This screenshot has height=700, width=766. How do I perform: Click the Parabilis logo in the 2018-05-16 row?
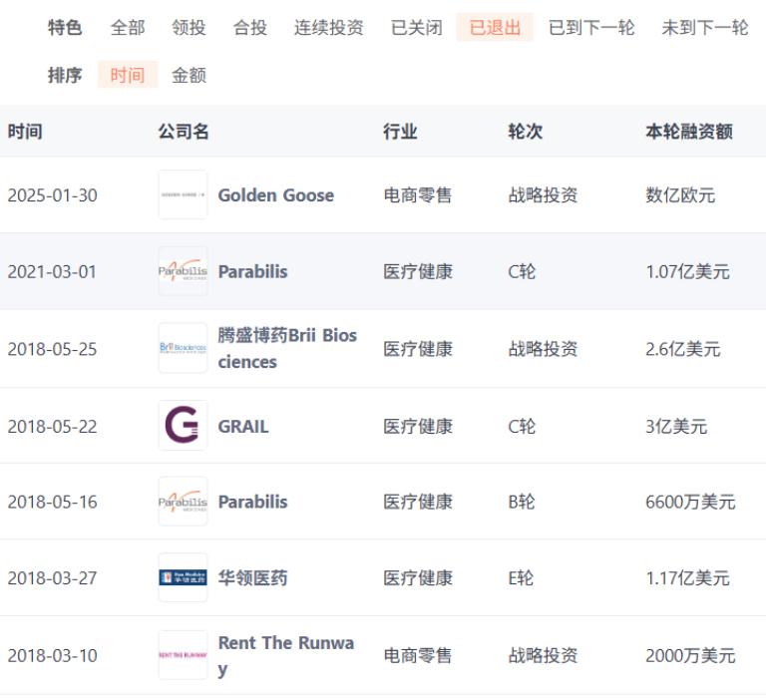[184, 502]
